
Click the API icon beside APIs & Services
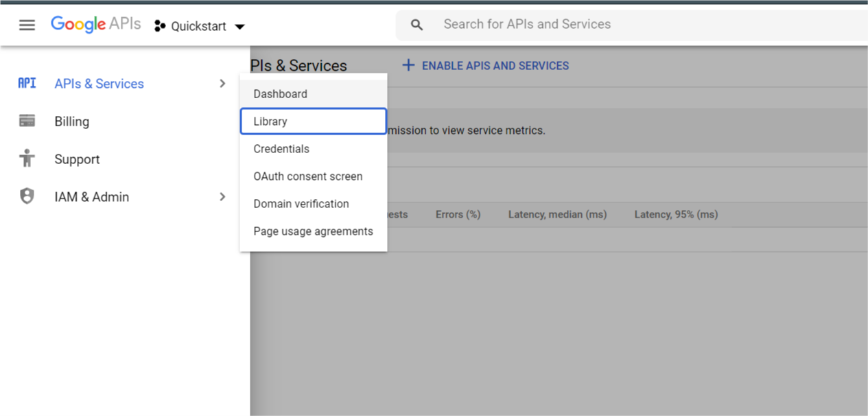[27, 83]
